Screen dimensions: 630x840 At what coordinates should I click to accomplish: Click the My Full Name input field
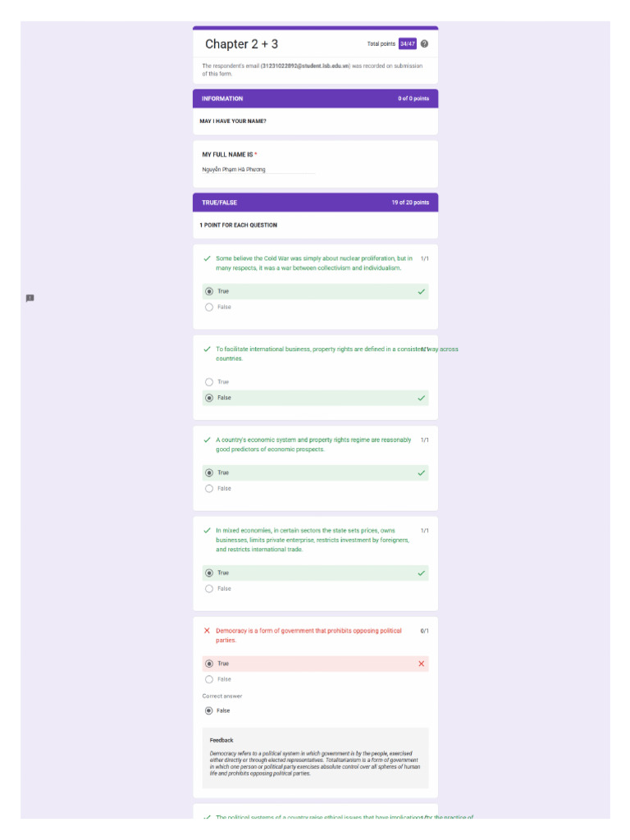(258, 169)
